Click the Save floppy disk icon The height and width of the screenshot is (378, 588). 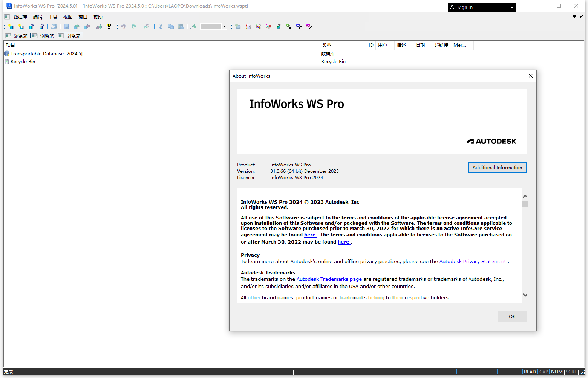point(67,26)
